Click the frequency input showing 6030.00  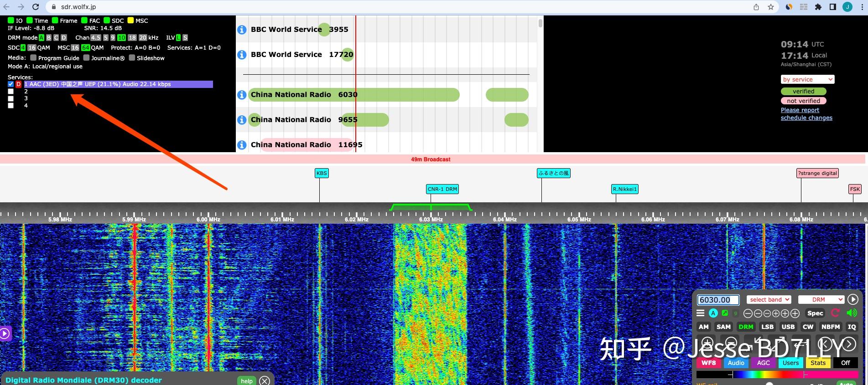718,300
